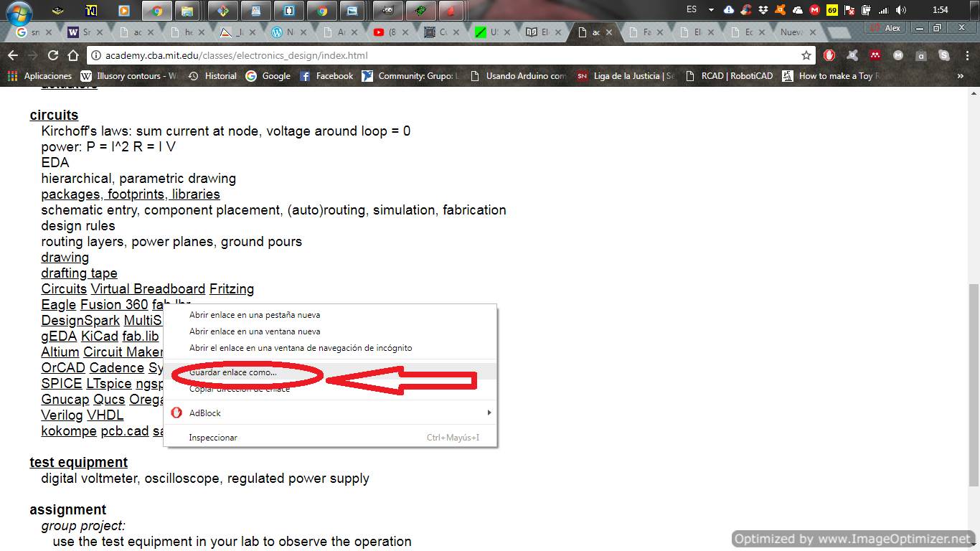Viewport: 980px width, 551px height.
Task: Open the Aplicaciones bookmarks shortcut
Action: point(40,76)
